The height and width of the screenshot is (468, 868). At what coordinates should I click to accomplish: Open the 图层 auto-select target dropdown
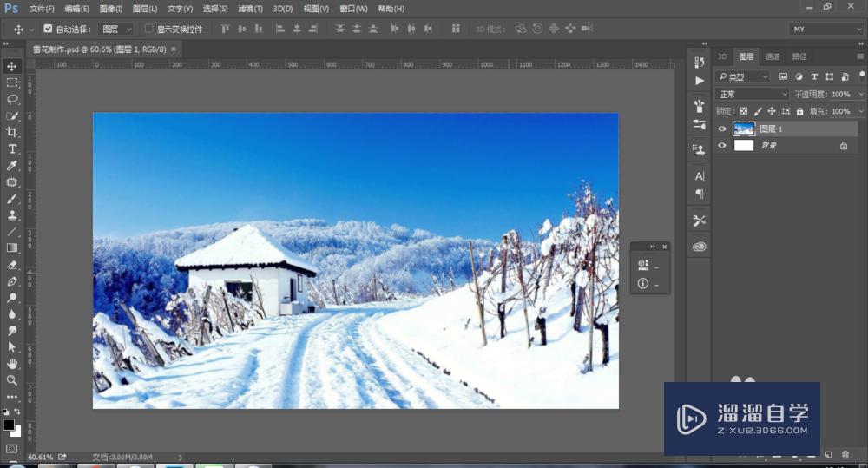(x=116, y=29)
